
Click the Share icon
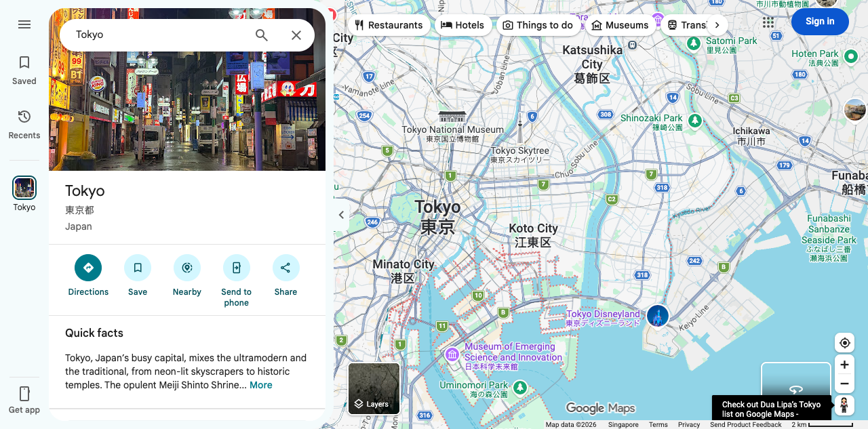pyautogui.click(x=286, y=268)
